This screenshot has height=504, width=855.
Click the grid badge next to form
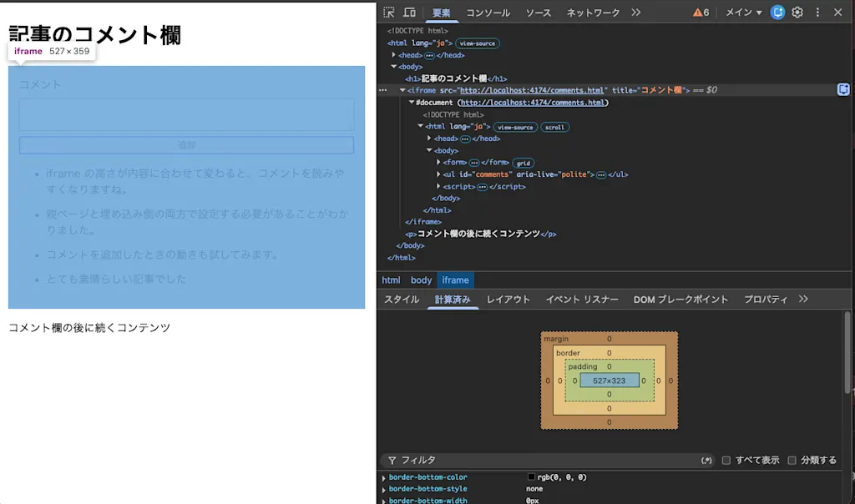pos(524,163)
